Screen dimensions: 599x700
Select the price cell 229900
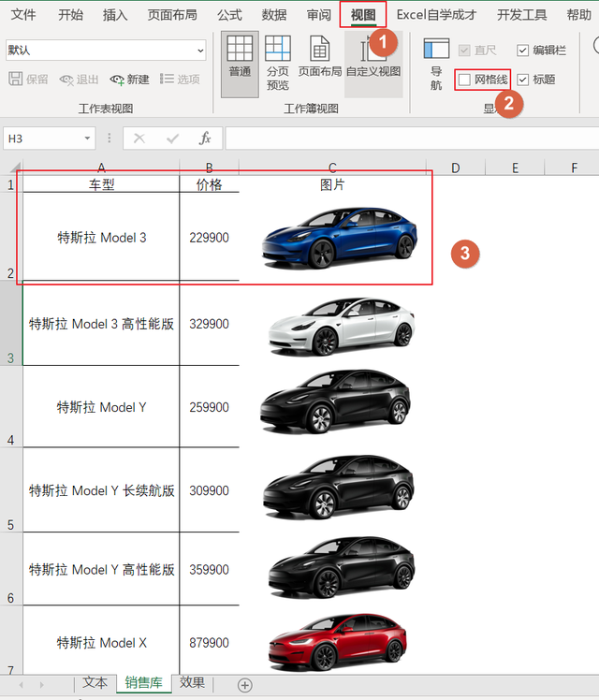click(209, 237)
